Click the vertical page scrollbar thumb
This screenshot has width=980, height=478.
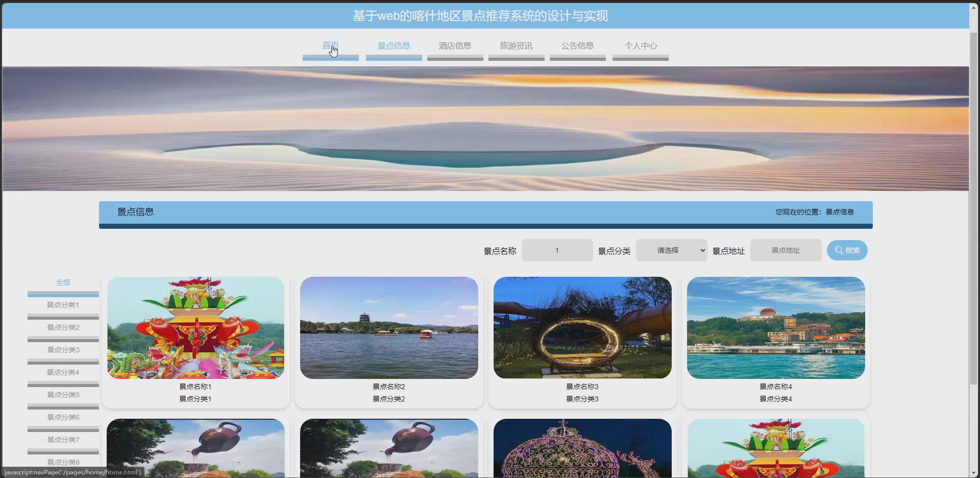click(974, 208)
